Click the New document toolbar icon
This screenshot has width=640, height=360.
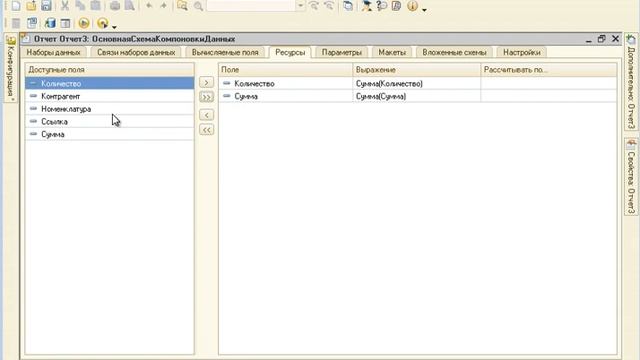coord(16,6)
